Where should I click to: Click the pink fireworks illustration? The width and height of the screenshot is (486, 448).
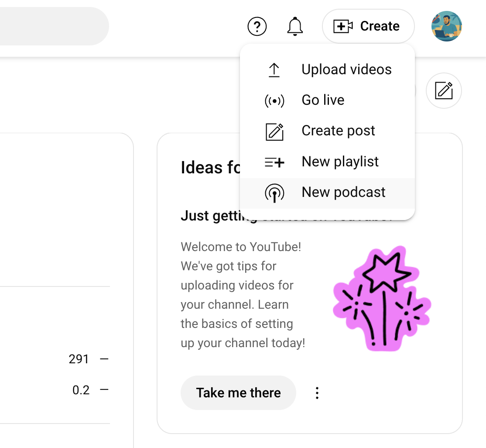382,299
